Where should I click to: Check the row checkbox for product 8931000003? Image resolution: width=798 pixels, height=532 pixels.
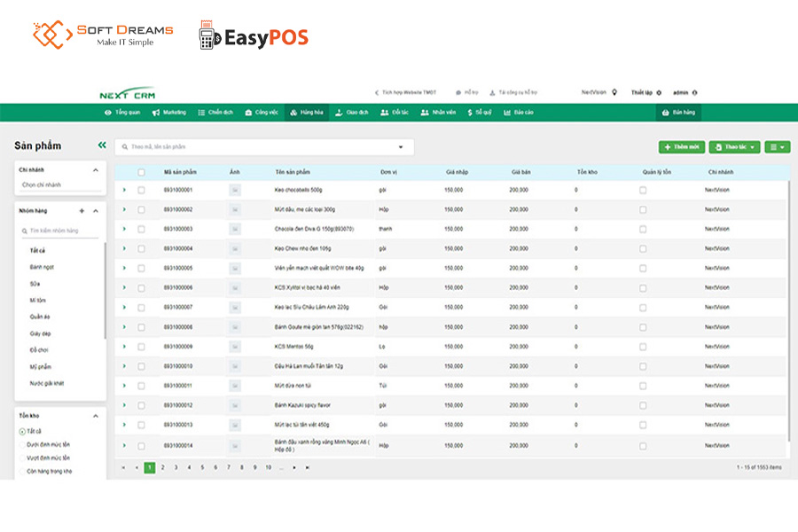click(141, 229)
